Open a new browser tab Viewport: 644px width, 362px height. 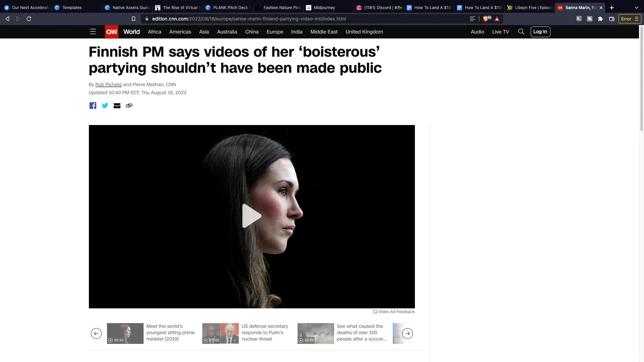click(x=612, y=7)
